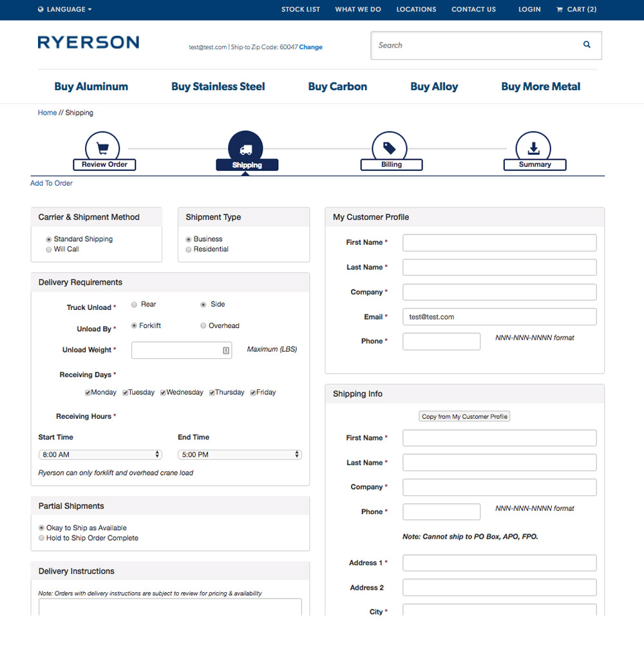Open Locations menu item
The image size is (644, 645).
(x=416, y=9)
